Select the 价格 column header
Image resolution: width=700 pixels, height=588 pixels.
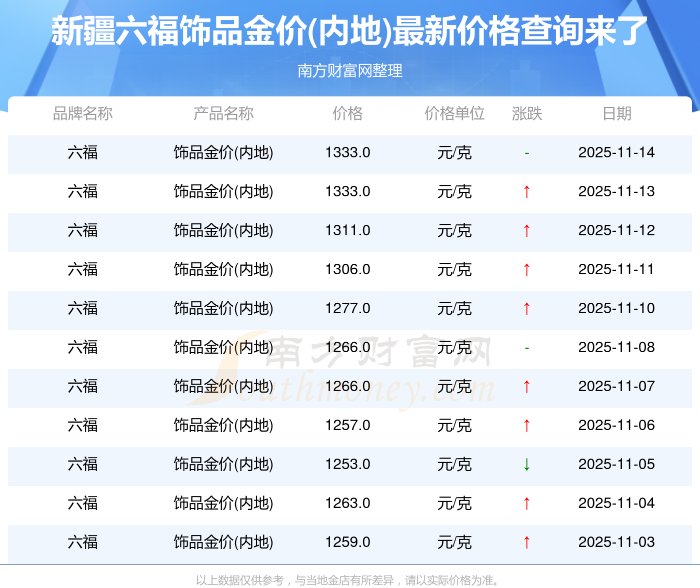(347, 113)
